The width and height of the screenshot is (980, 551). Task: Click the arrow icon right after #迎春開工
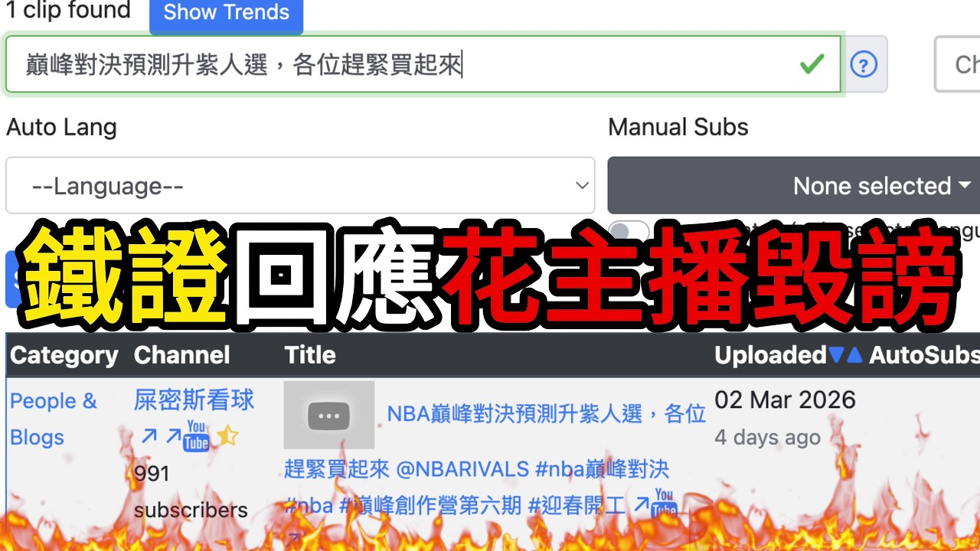[x=642, y=504]
